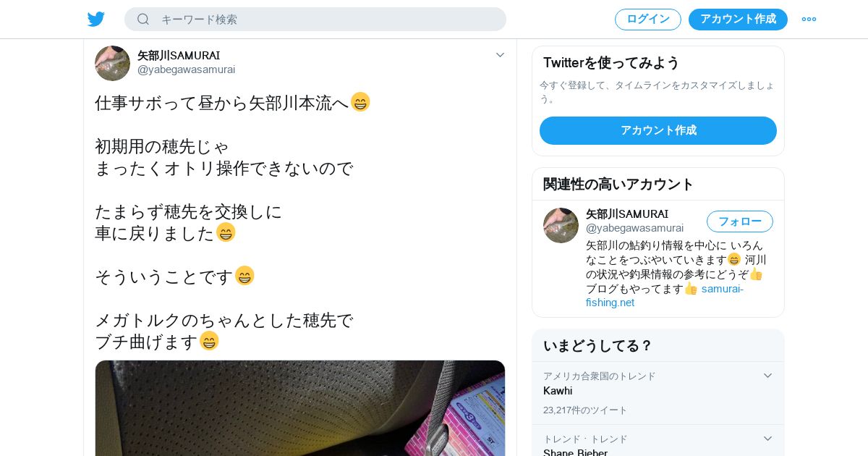Open the three-dots more menu
The image size is (868, 456).
point(809,20)
